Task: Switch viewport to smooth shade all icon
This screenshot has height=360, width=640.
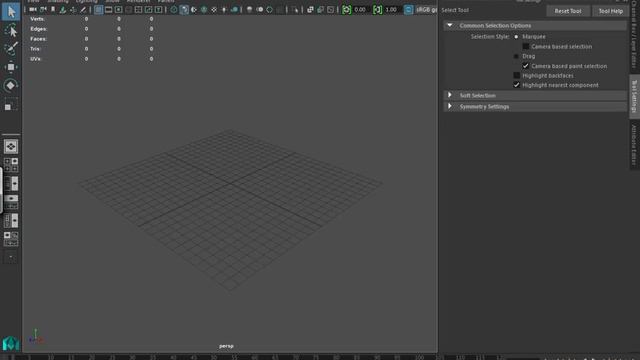Action: click(x=184, y=9)
